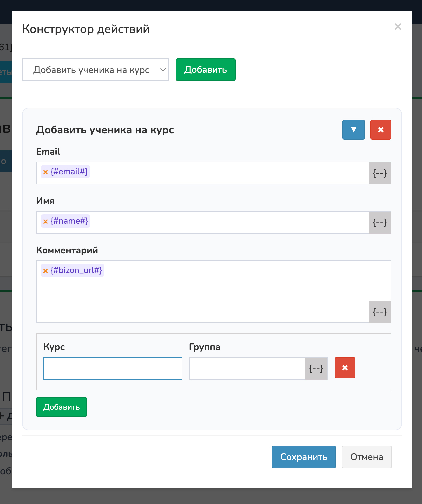Remove the {#bizon_url#} tag
The height and width of the screenshot is (504, 422).
point(46,271)
